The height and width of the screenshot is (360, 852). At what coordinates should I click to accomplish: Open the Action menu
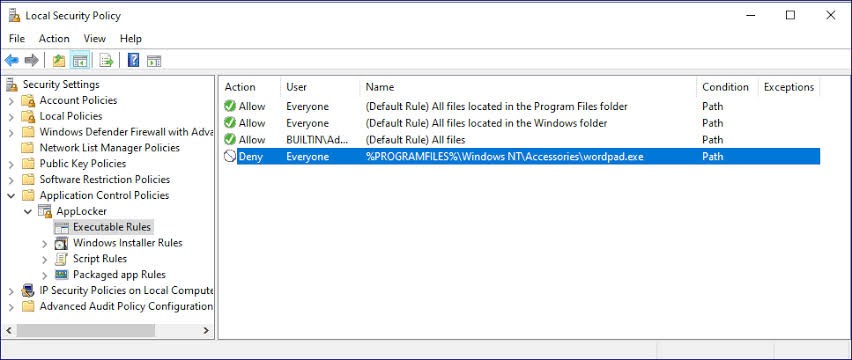click(54, 39)
